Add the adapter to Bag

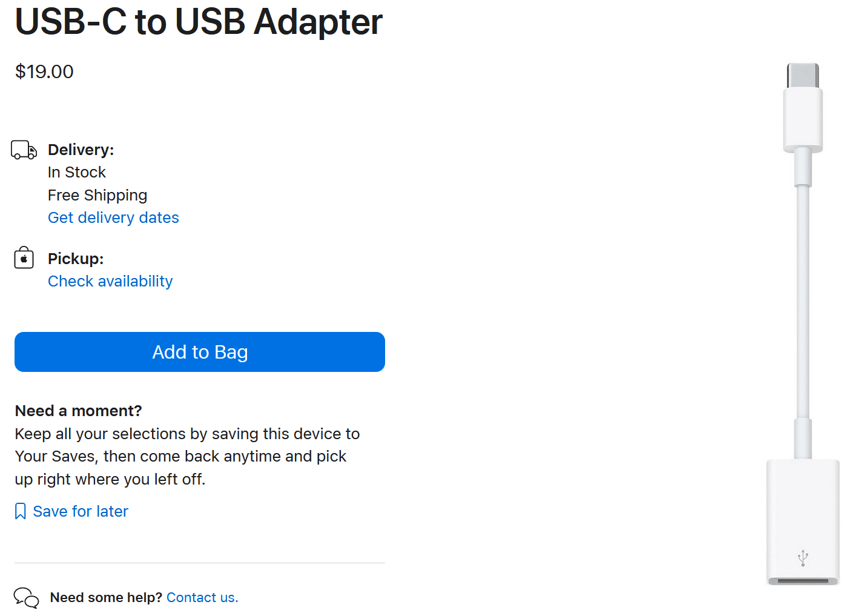pos(200,352)
